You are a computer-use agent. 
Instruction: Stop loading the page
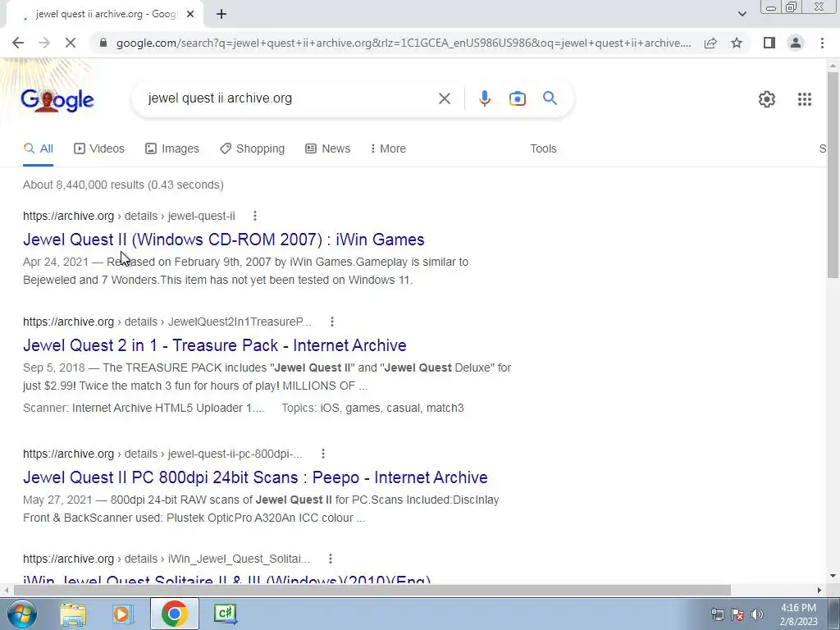tap(71, 43)
